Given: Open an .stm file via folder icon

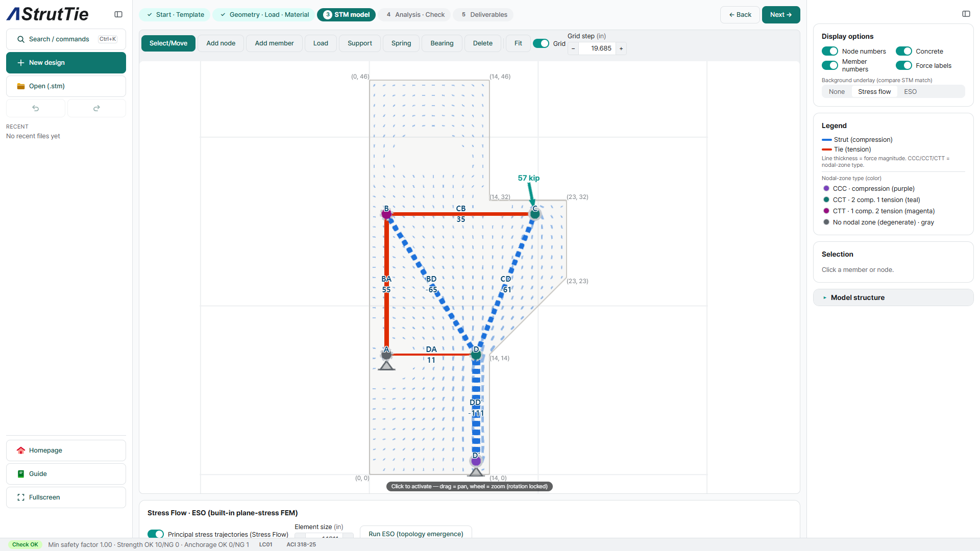Looking at the screenshot, I should pos(21,86).
